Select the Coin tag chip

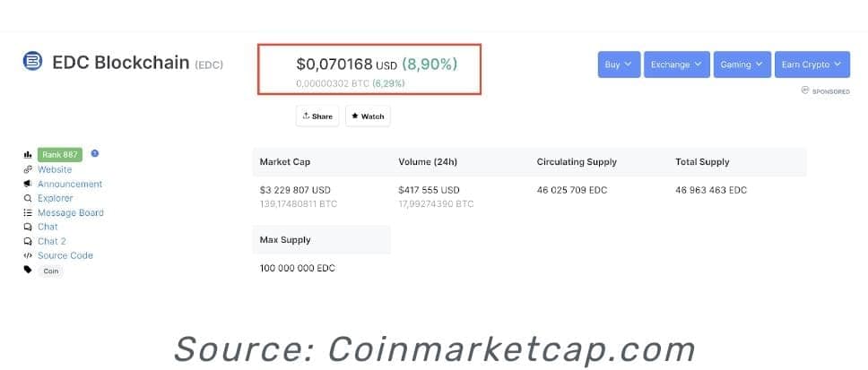tap(51, 271)
